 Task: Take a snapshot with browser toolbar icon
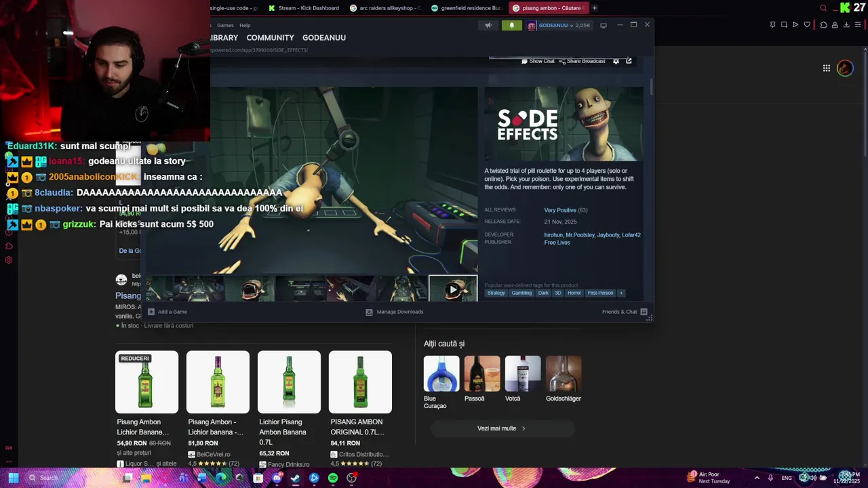784,25
